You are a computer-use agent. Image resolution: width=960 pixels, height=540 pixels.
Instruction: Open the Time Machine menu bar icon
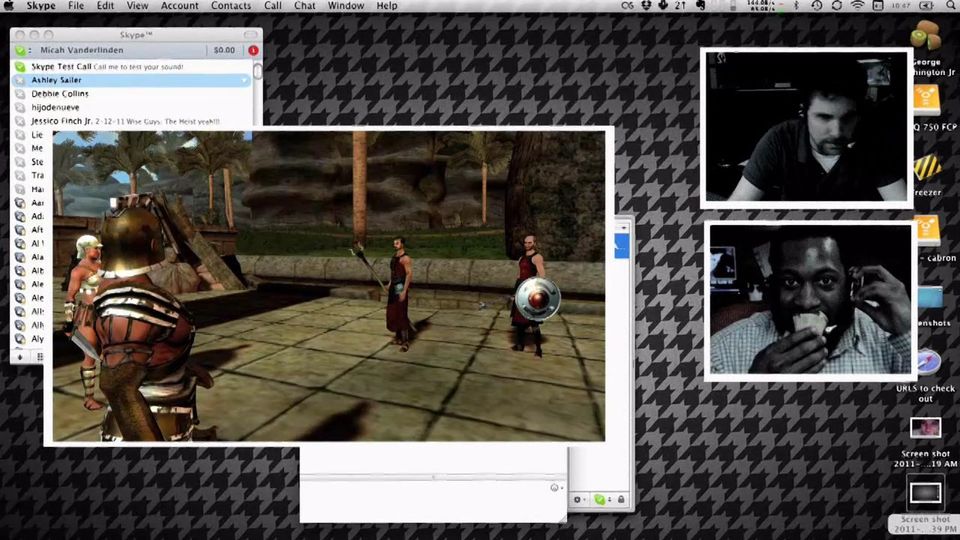point(817,6)
